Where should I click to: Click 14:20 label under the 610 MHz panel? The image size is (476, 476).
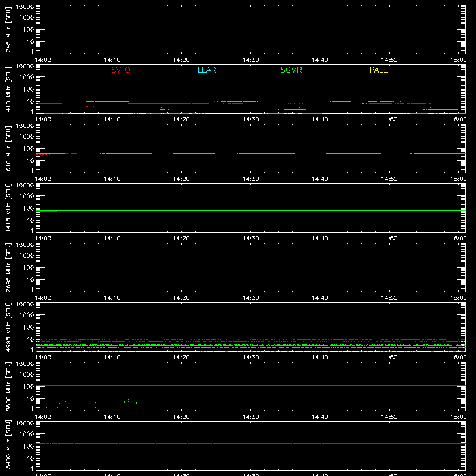[181, 179]
